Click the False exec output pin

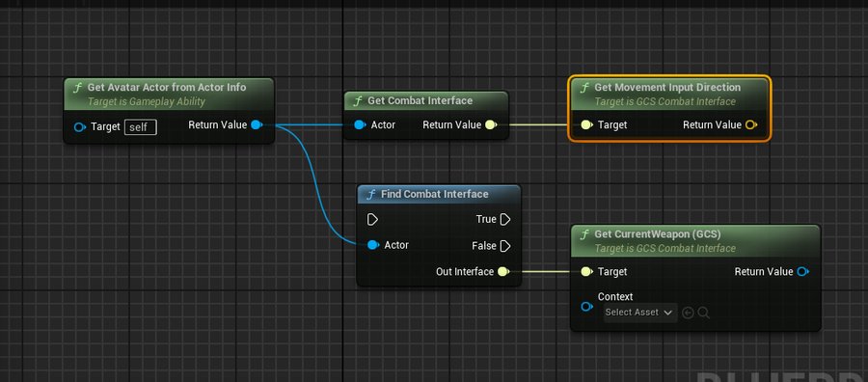click(x=504, y=246)
